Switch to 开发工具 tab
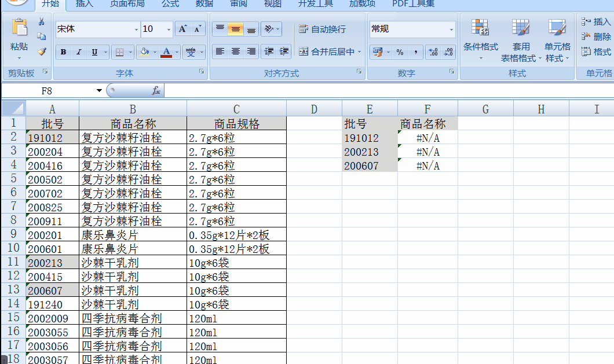The height and width of the screenshot is (364, 614). pos(316,4)
